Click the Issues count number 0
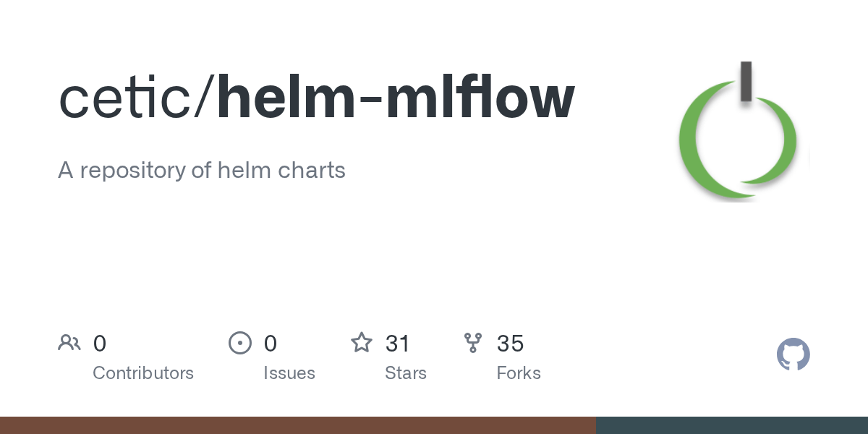868x434 pixels. (x=271, y=344)
